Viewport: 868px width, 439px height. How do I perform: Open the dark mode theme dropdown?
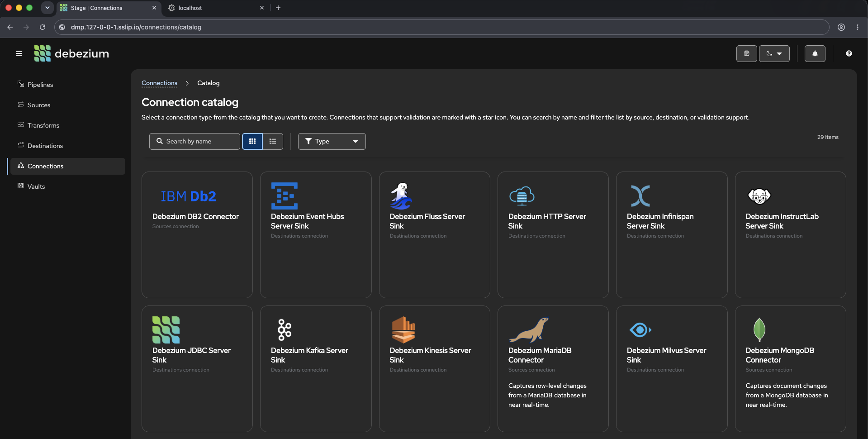click(774, 53)
